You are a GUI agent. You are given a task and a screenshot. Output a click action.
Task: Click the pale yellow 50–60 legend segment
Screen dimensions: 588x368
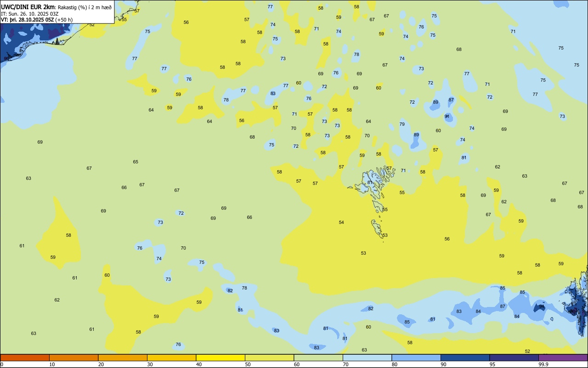[269, 358]
